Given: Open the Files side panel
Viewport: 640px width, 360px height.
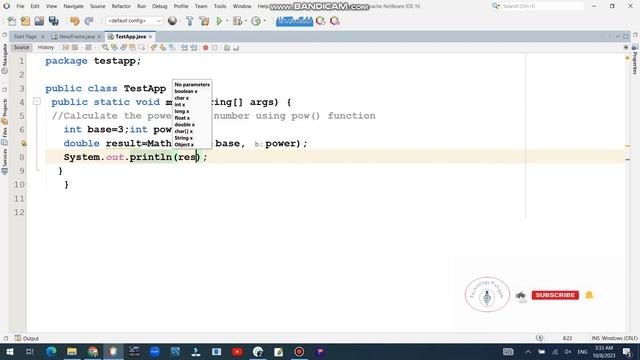Looking at the screenshot, I should (4, 136).
